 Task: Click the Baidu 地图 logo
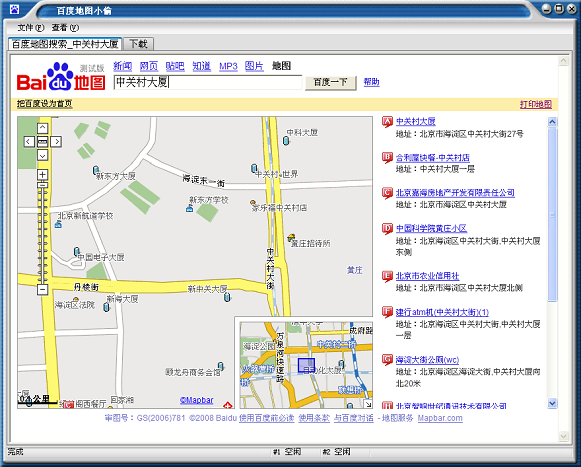point(61,77)
